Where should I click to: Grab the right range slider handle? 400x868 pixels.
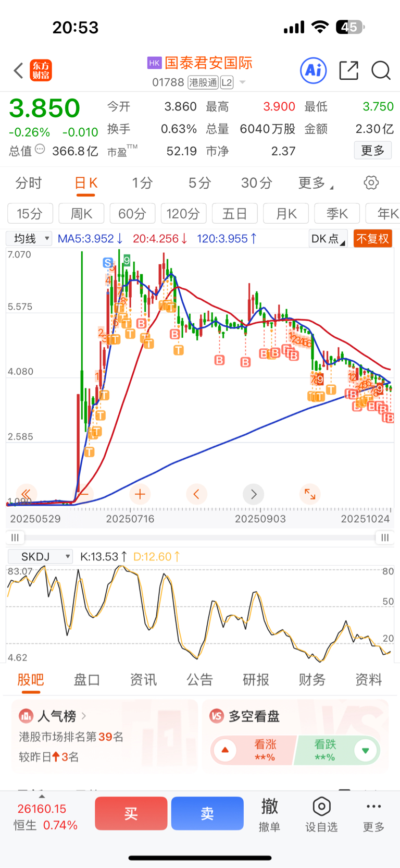[384, 537]
